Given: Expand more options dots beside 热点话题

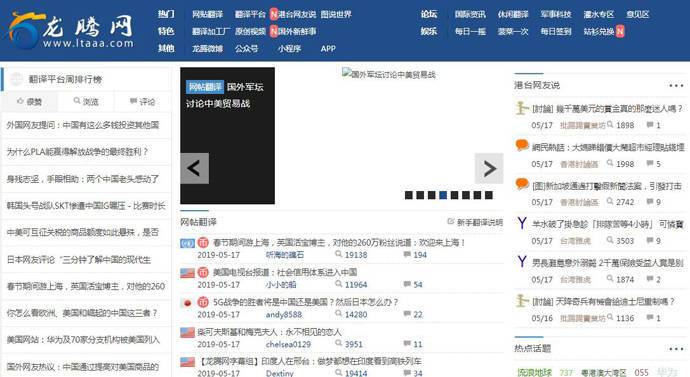Looking at the screenshot, I should [x=676, y=349].
